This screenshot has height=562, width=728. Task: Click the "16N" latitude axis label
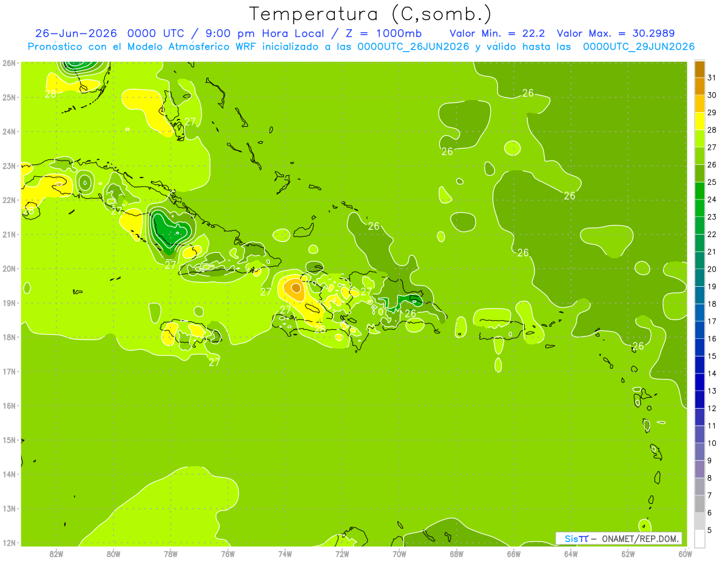point(8,406)
